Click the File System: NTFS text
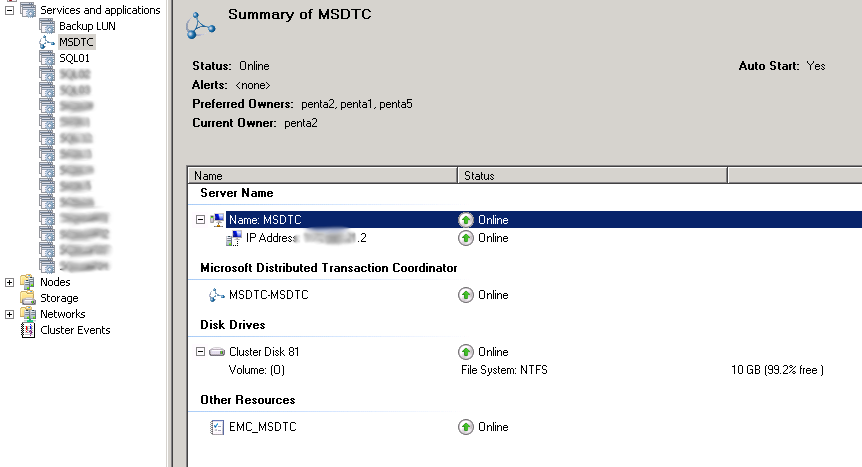The image size is (862, 467). click(x=504, y=370)
